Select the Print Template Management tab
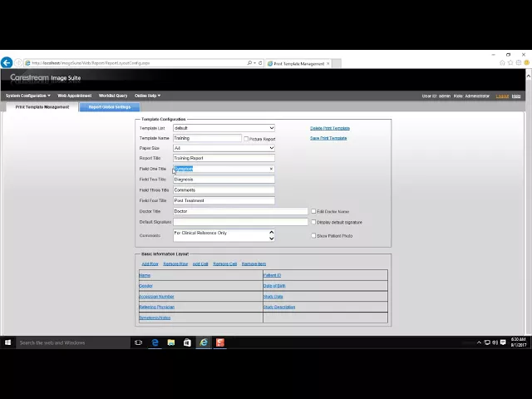Image resolution: width=532 pixels, height=399 pixels. click(42, 107)
